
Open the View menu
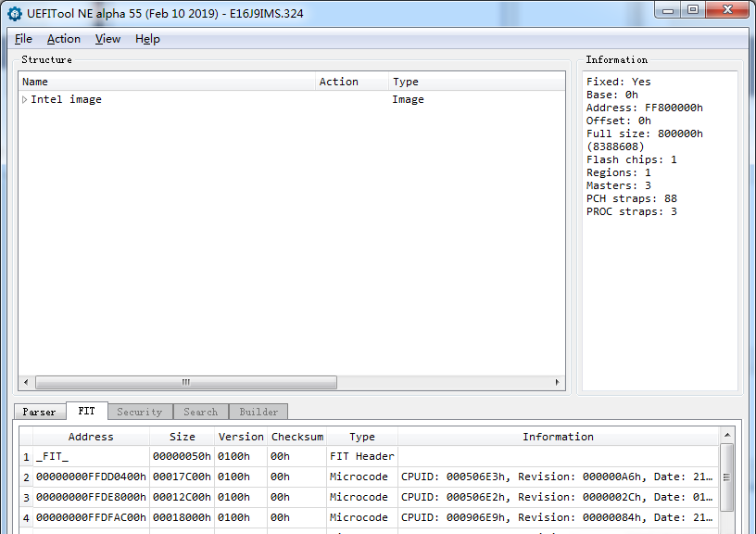tap(107, 39)
